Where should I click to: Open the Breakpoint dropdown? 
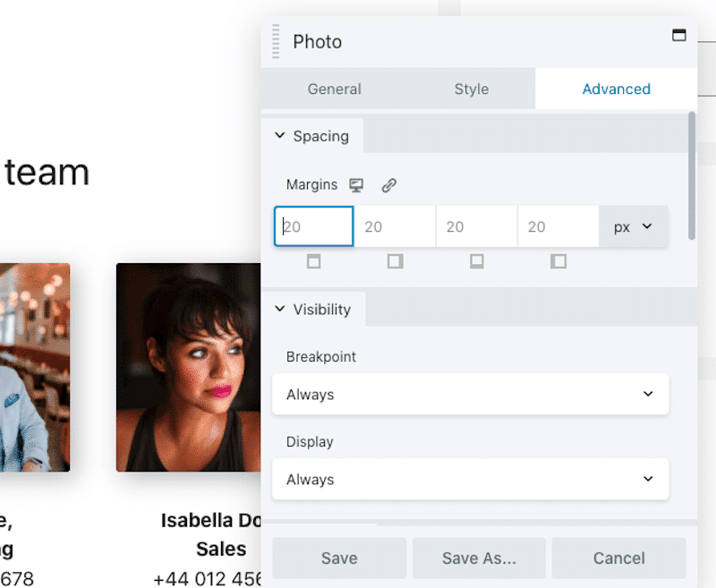coord(470,394)
